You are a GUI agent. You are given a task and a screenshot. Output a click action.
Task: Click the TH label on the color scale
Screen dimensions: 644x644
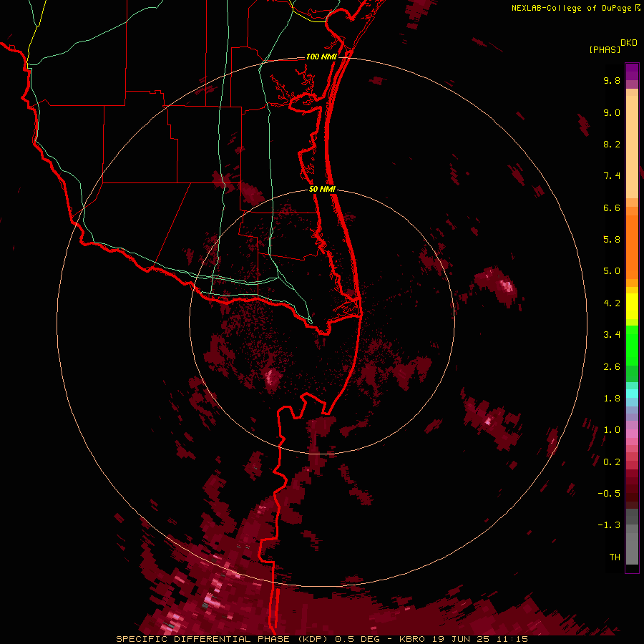615,557
